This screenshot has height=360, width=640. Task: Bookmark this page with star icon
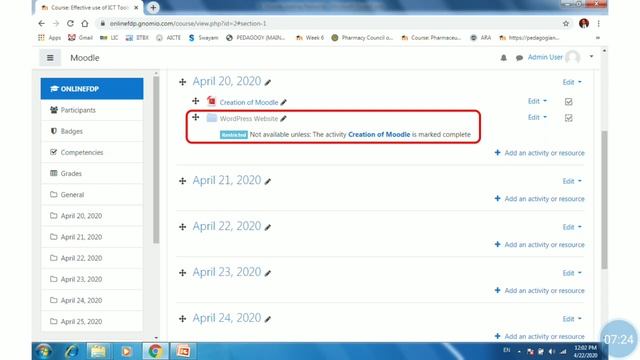(566, 24)
